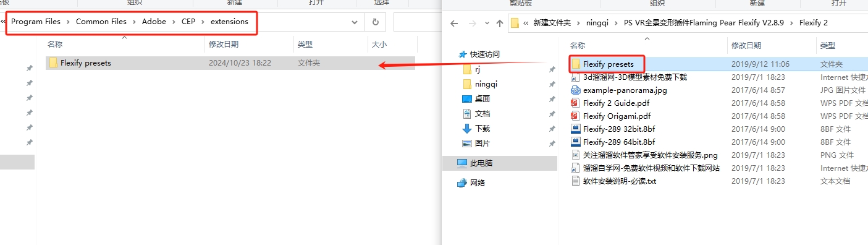Image resolution: width=868 pixels, height=245 pixels.
Task: Click the Flexify-289 64bit.8bf plugin icon
Action: (x=576, y=142)
